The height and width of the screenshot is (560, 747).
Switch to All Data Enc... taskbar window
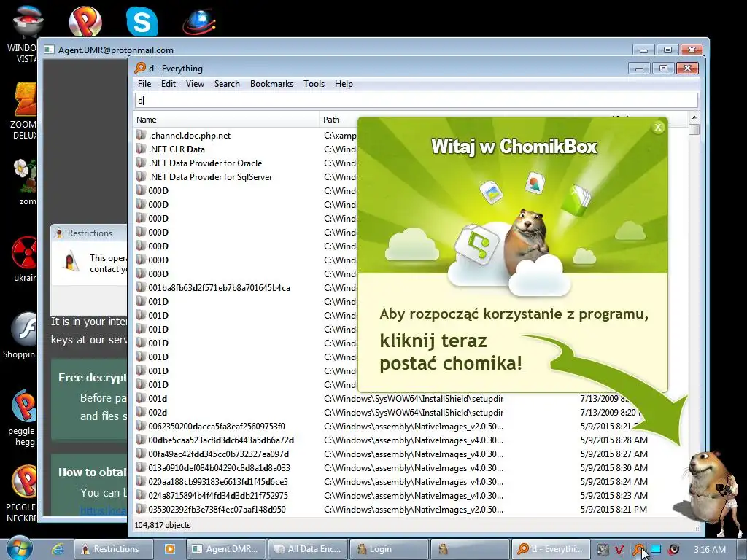coord(309,549)
